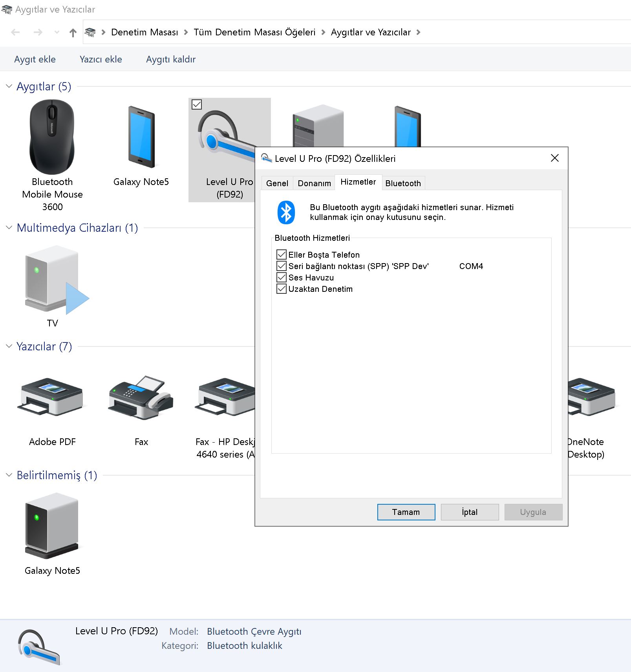This screenshot has width=631, height=672.
Task: Open the chevron after Denetim Masası breadcrumb
Action: 186,32
